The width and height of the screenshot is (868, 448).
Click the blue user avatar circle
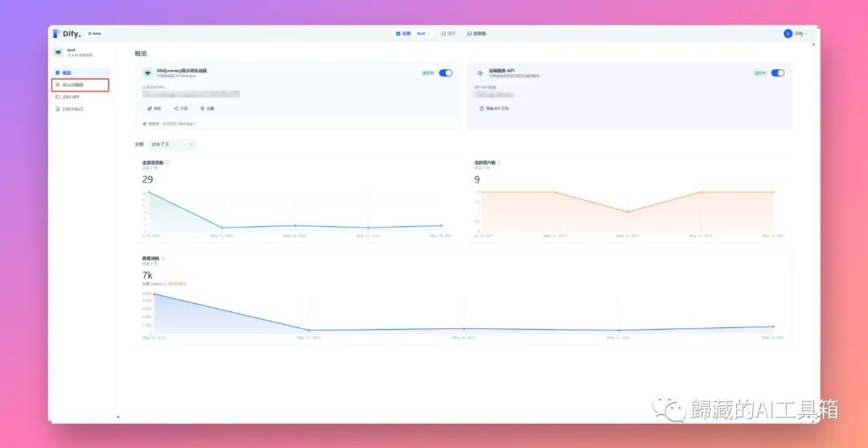pos(788,33)
